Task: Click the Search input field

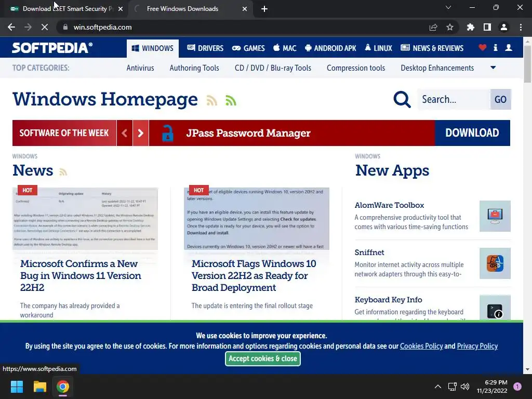Action: coord(454,99)
